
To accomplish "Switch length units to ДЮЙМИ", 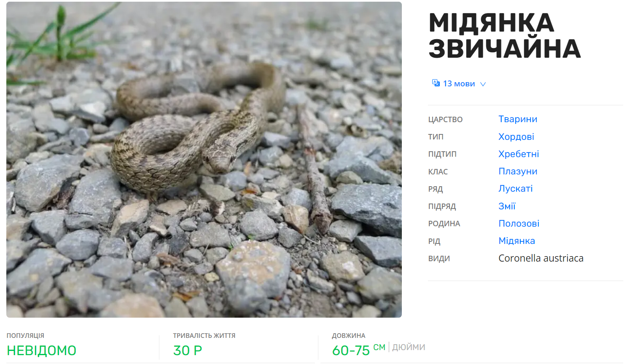I will click(x=409, y=347).
